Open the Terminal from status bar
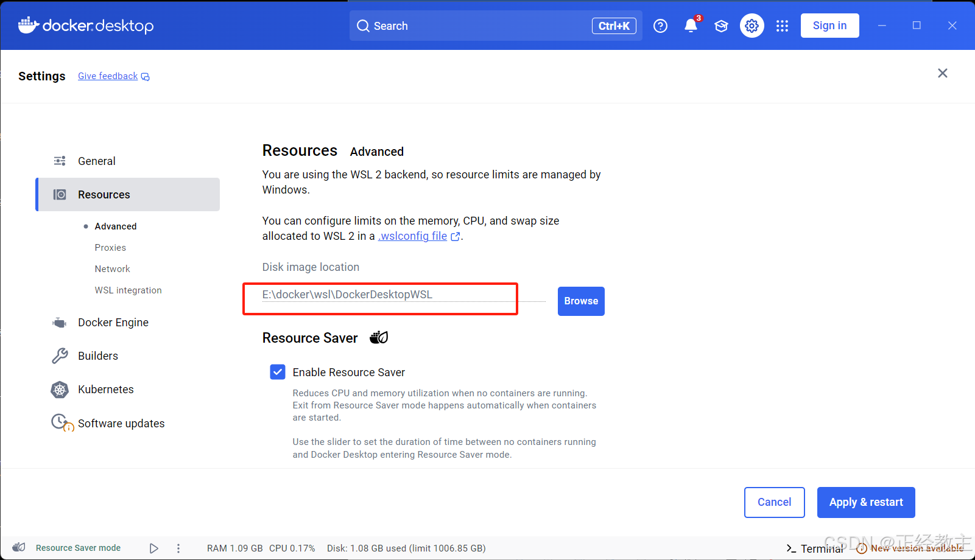The height and width of the screenshot is (560, 975). pos(814,548)
